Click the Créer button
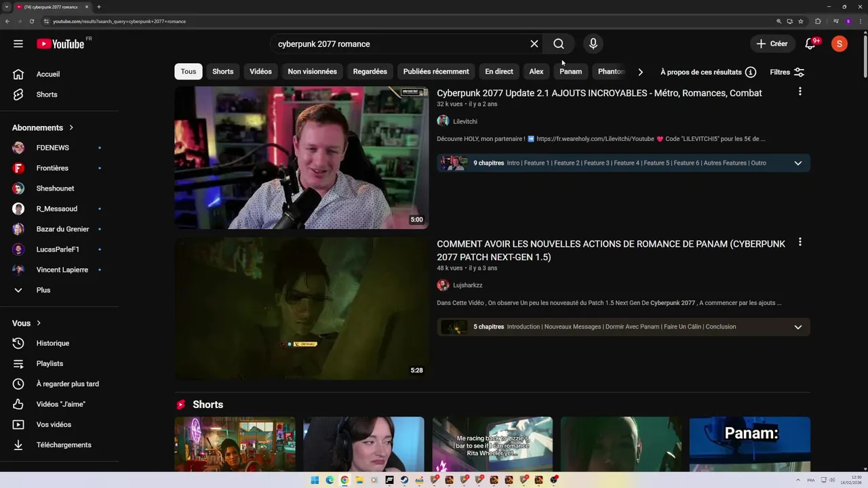 (x=772, y=44)
